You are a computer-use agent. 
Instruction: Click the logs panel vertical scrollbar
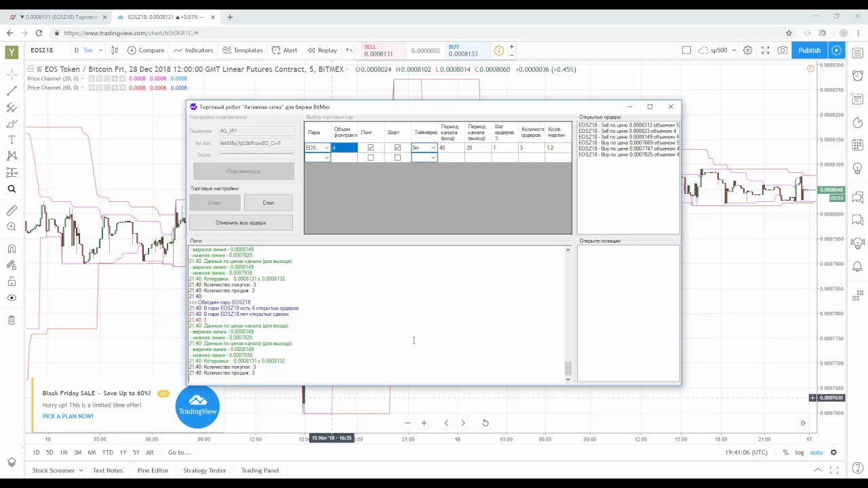pyautogui.click(x=568, y=314)
